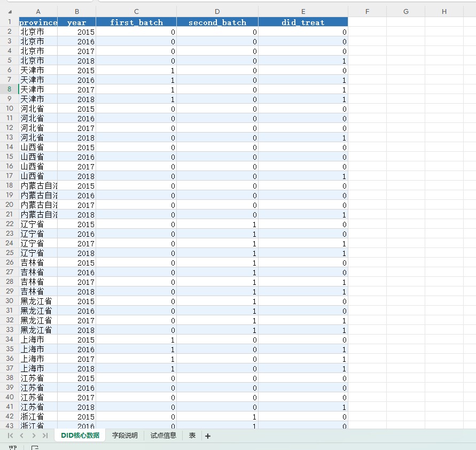Select column C header
The image size is (476, 450).
point(136,12)
